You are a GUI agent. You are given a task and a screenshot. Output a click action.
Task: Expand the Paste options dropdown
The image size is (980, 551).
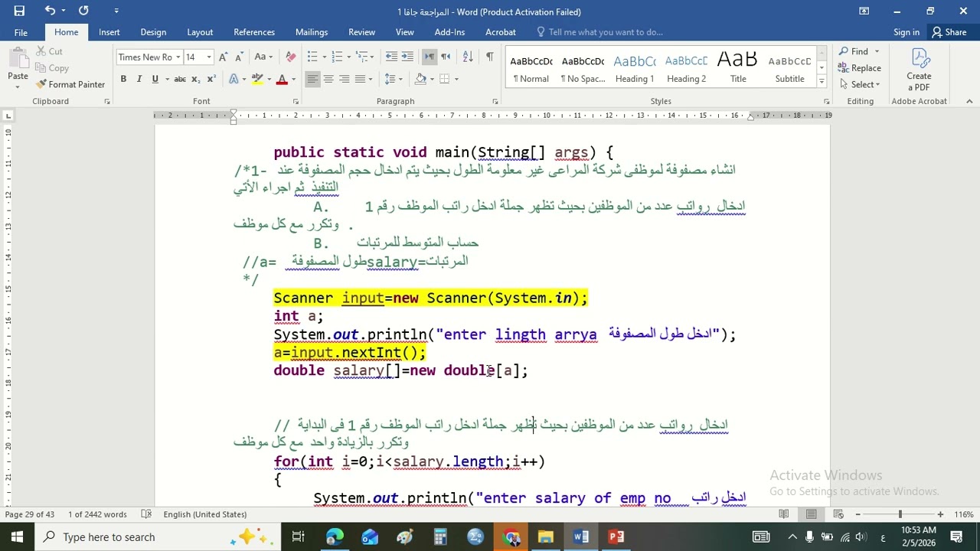point(18,86)
